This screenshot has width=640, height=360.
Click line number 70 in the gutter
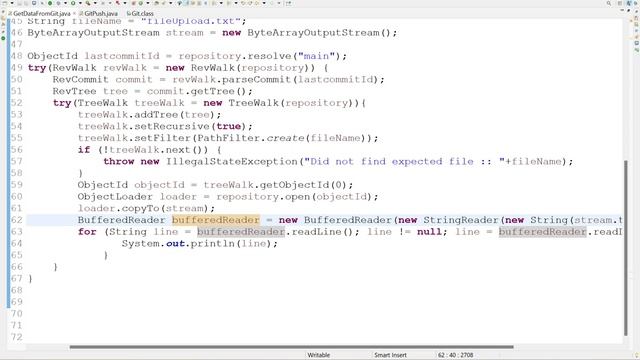coord(16,314)
